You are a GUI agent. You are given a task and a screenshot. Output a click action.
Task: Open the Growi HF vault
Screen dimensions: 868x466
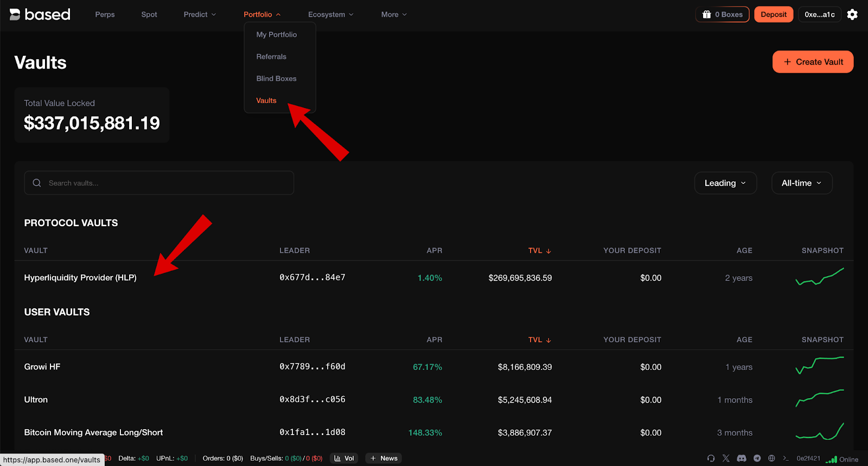pyautogui.click(x=42, y=367)
